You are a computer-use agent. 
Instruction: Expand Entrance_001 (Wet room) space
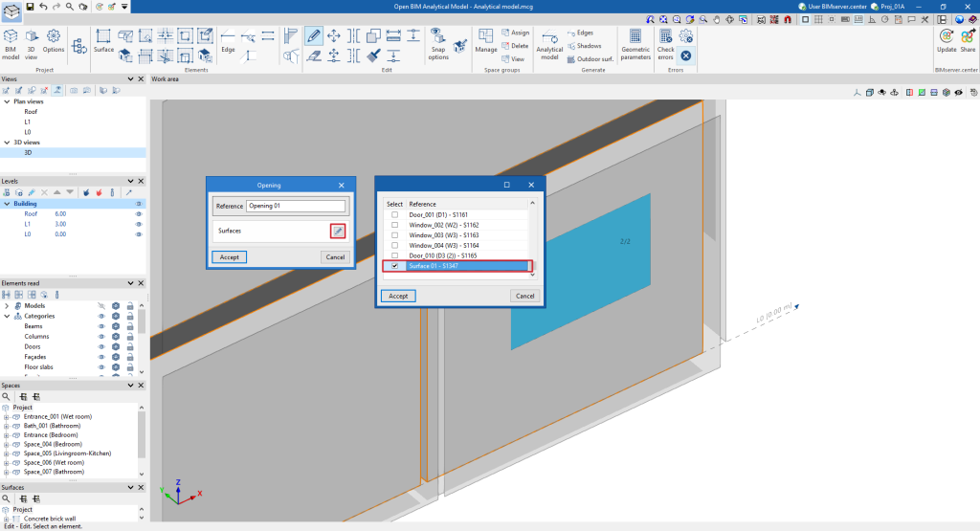(7, 417)
